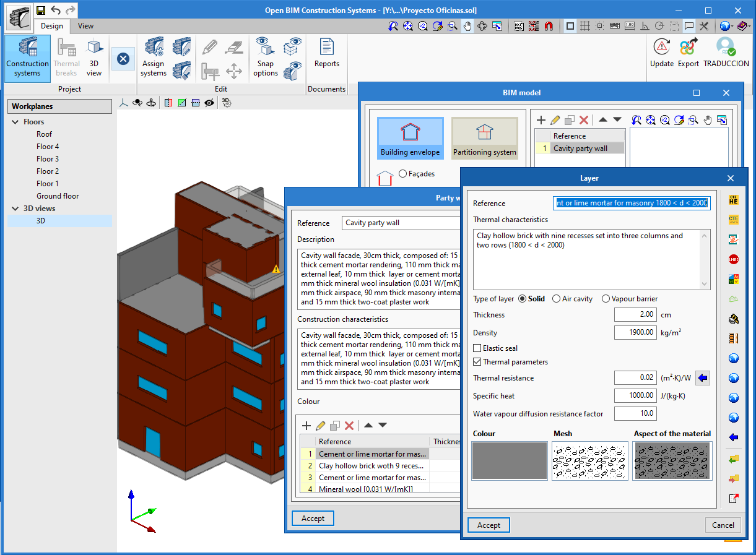Open Construction systems in the ribbon
The image size is (756, 555).
(27, 58)
